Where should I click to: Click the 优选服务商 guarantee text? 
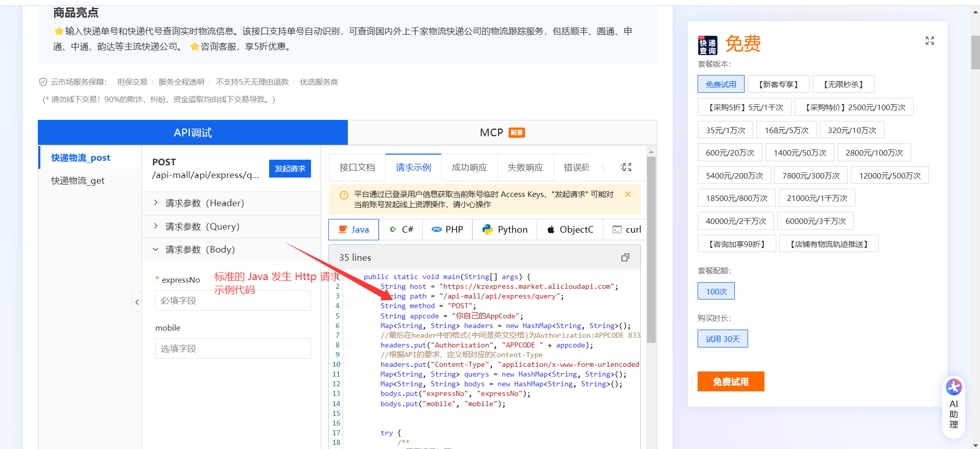tap(319, 82)
